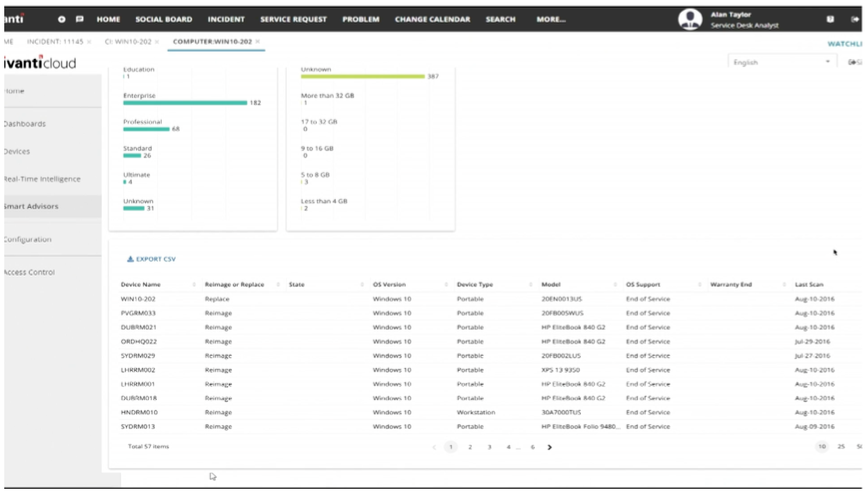Set page size to 10 items
867x499 pixels.
pyautogui.click(x=822, y=446)
